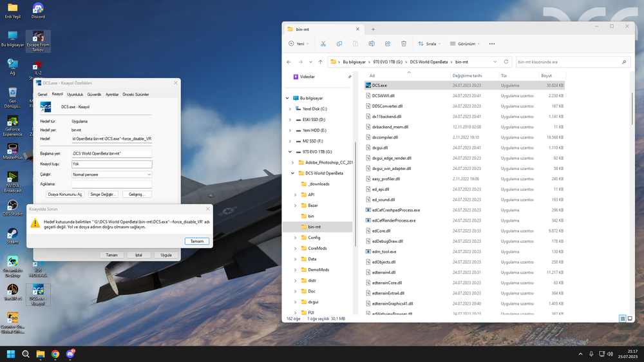Click DCS World OpenBeta in address breadcrumb
Image resolution: width=644 pixels, height=362 pixels.
[429, 62]
